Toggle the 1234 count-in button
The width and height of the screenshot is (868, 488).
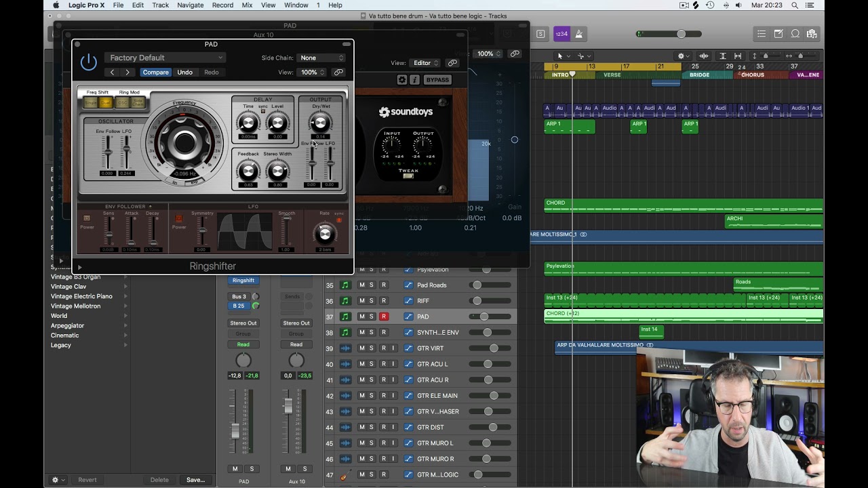tap(561, 34)
